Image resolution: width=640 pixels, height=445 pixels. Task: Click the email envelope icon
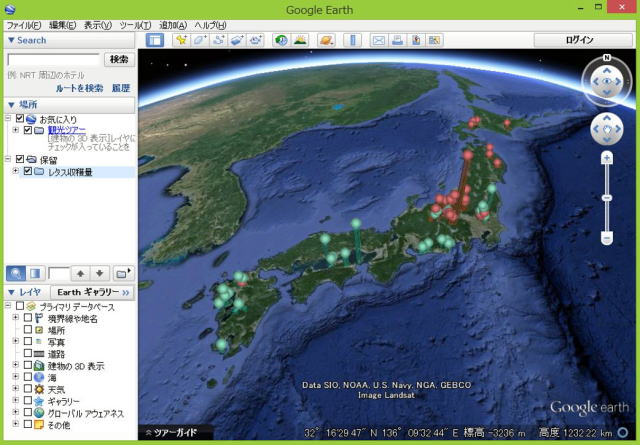click(379, 40)
